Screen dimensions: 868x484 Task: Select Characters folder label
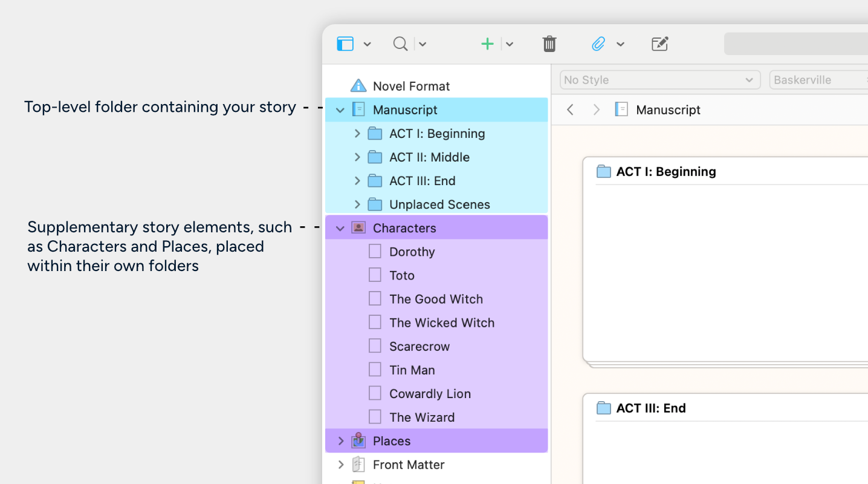tap(404, 228)
